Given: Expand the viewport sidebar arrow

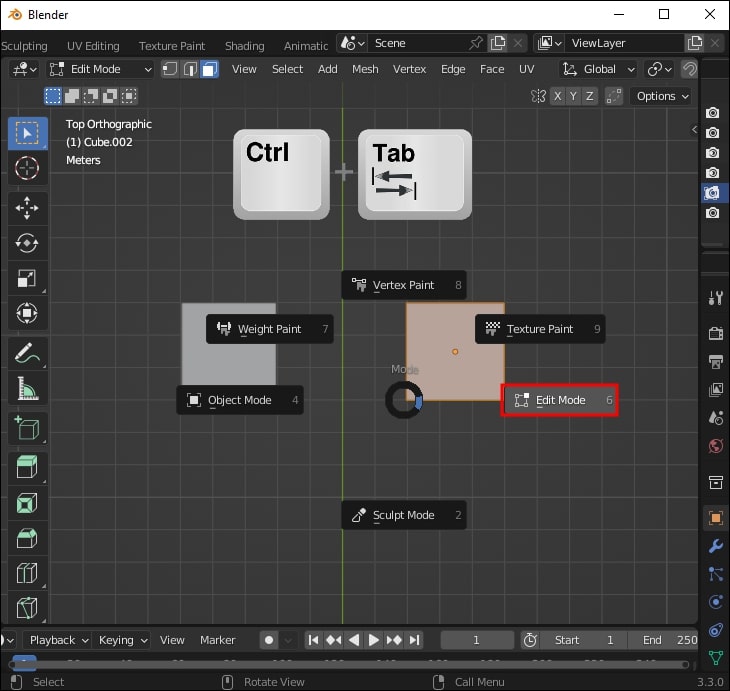Looking at the screenshot, I should [x=694, y=129].
